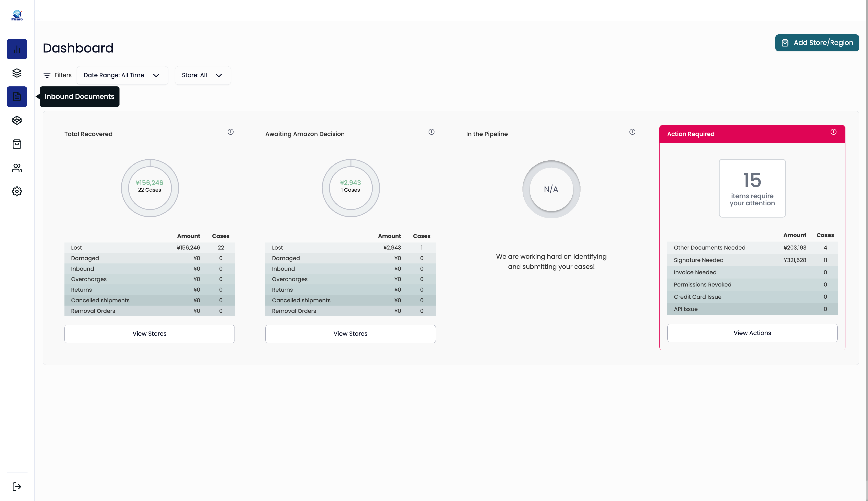868x501 pixels.
Task: Click Overcharges row in Awaiting Amazon Decision
Action: tap(350, 279)
